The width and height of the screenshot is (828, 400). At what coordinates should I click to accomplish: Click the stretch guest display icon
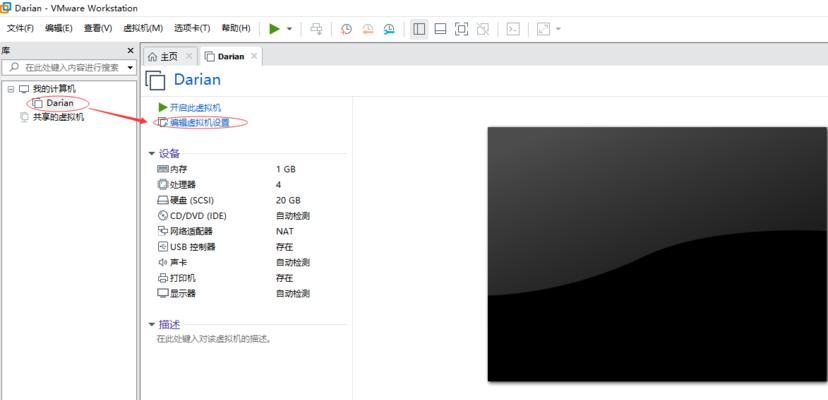[x=543, y=29]
